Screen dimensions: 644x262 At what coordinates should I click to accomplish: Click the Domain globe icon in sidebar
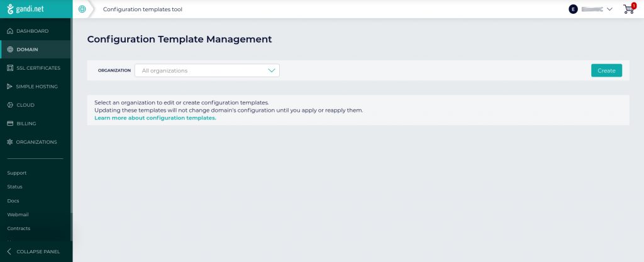[x=9, y=50]
